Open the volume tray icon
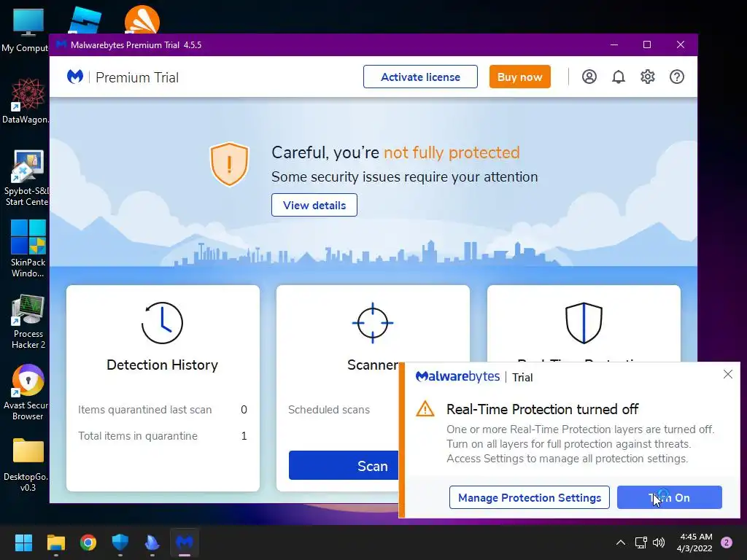 coord(659,542)
